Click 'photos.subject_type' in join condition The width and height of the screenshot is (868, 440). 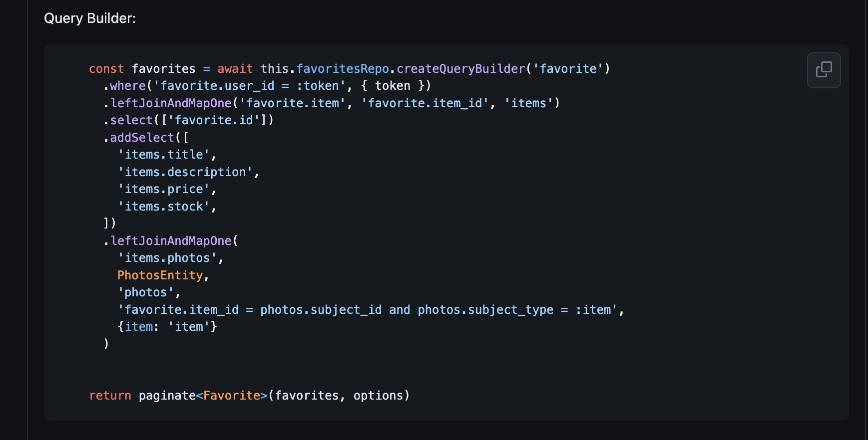tap(485, 310)
